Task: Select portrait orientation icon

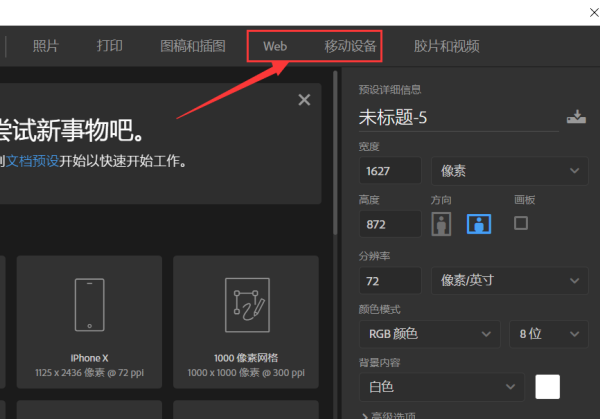Action: click(x=441, y=224)
